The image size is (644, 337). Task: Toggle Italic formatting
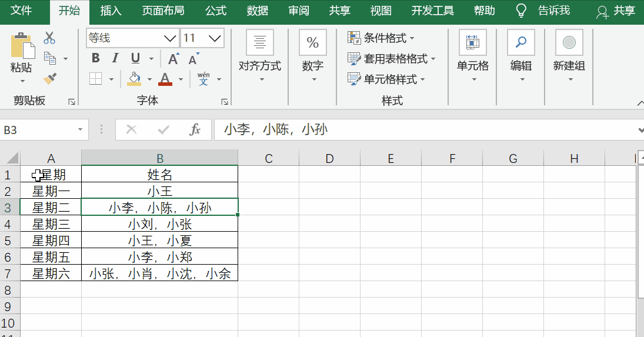pos(115,58)
